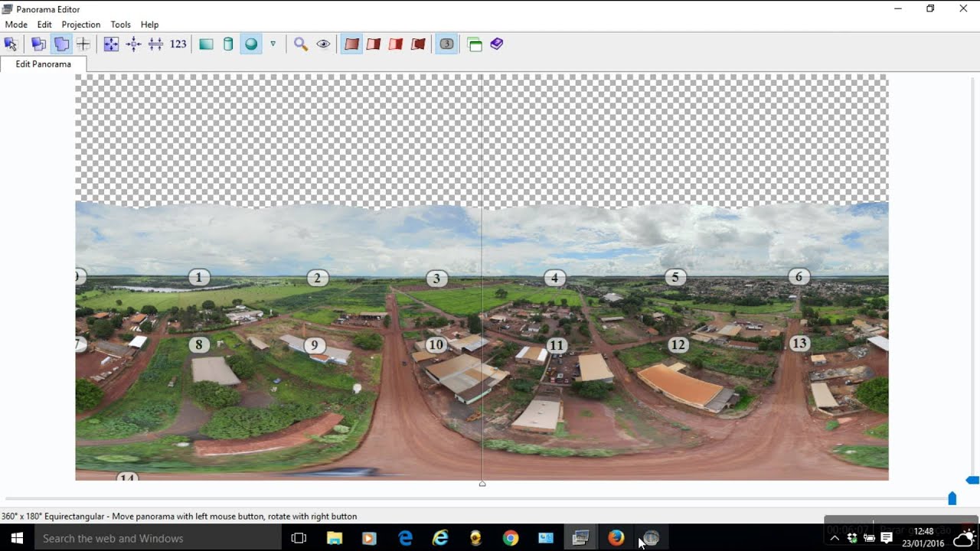Screen dimensions: 980x551
Task: Open the Help menu
Action: (150, 24)
